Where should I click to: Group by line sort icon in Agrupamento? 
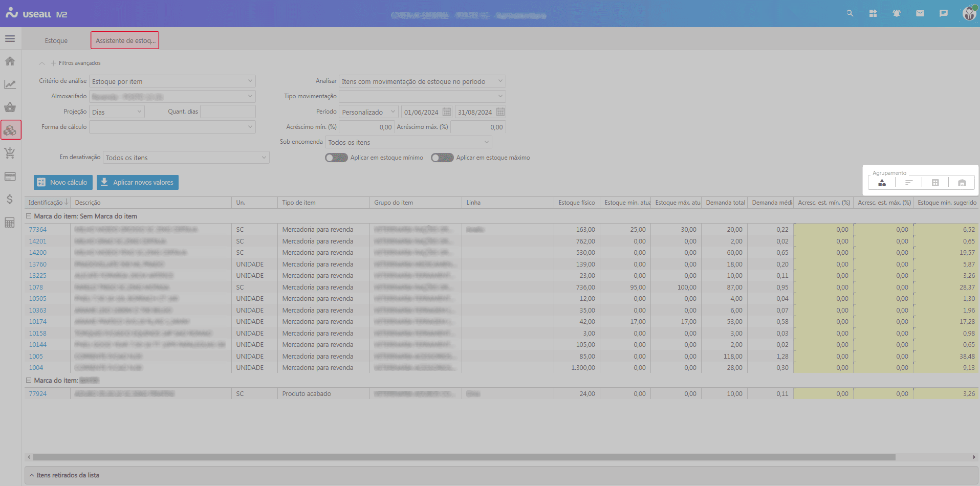click(x=909, y=183)
